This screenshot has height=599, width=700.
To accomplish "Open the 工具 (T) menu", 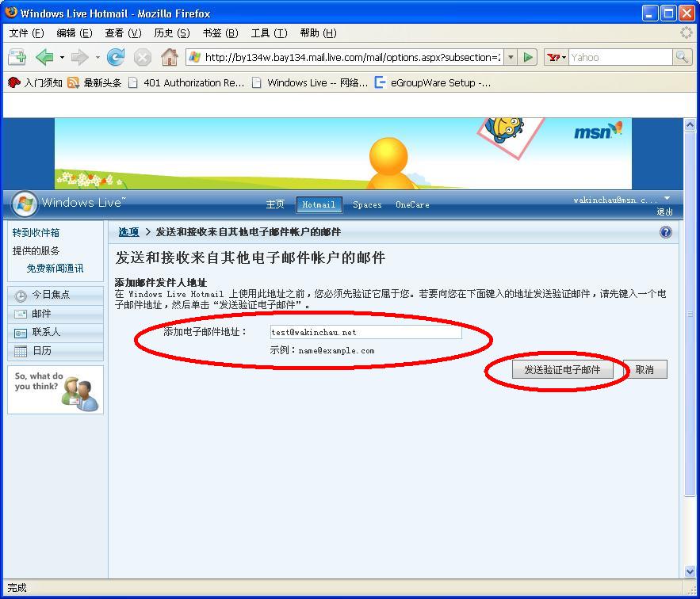I will tap(270, 33).
